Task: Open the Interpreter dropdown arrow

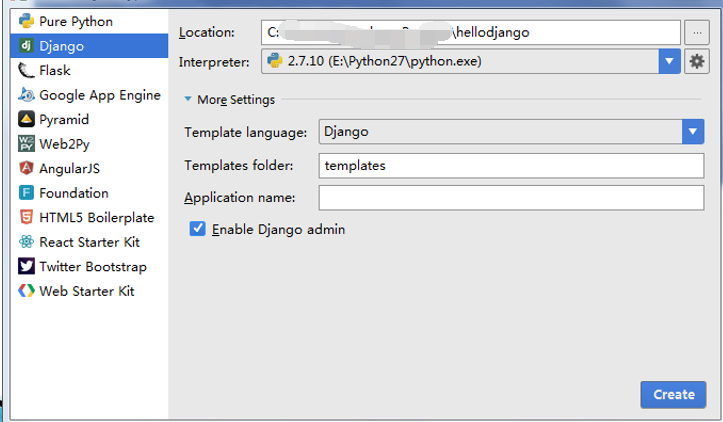Action: click(x=670, y=61)
